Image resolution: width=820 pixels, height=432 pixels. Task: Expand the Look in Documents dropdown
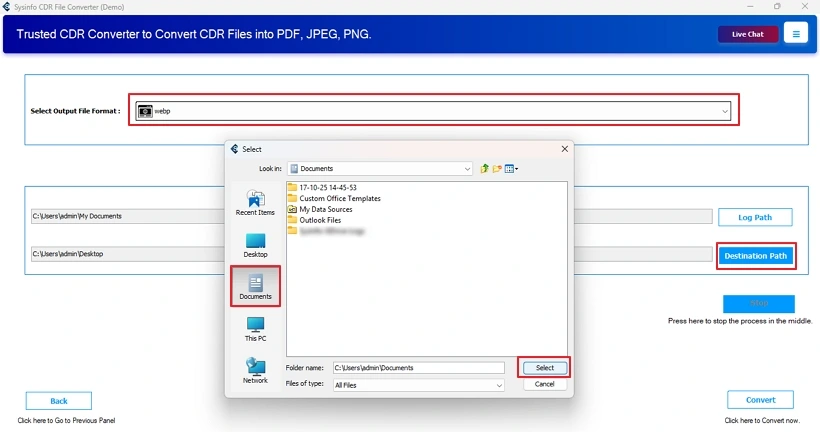click(466, 169)
